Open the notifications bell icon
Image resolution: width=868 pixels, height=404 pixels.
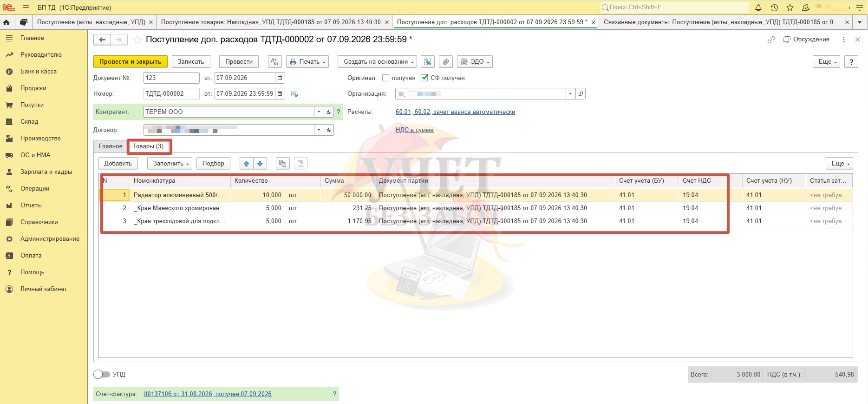758,7
